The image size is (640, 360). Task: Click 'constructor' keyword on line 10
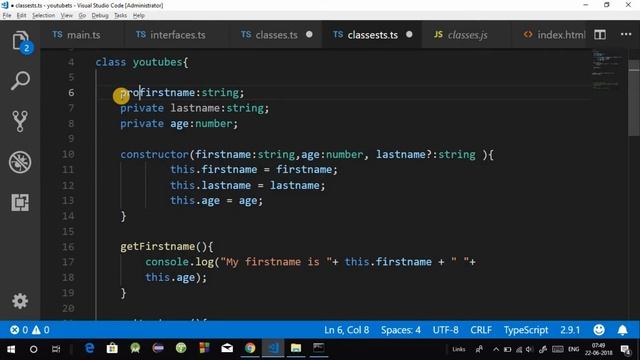point(154,154)
